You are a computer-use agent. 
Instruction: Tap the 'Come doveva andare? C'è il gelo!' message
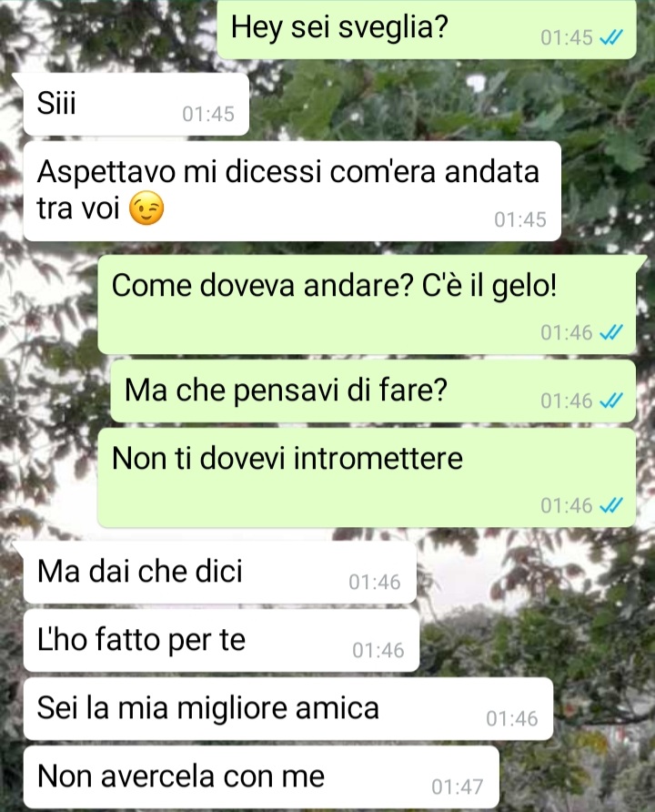(367, 304)
